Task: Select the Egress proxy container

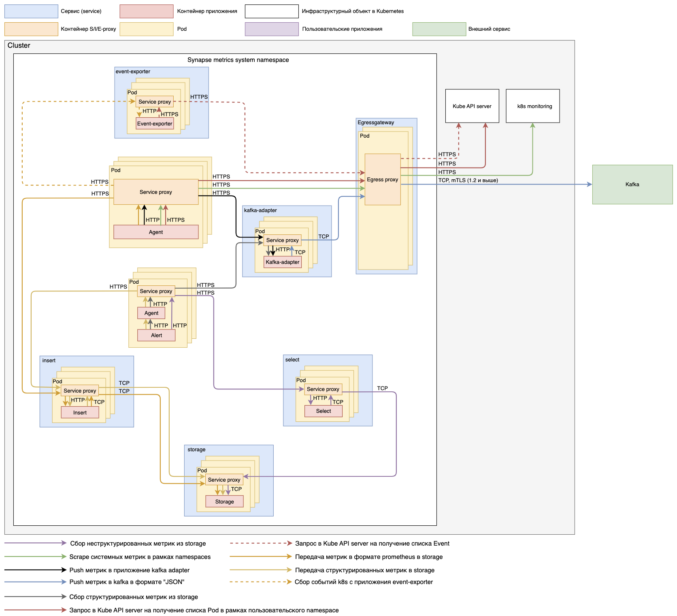Action: click(382, 179)
